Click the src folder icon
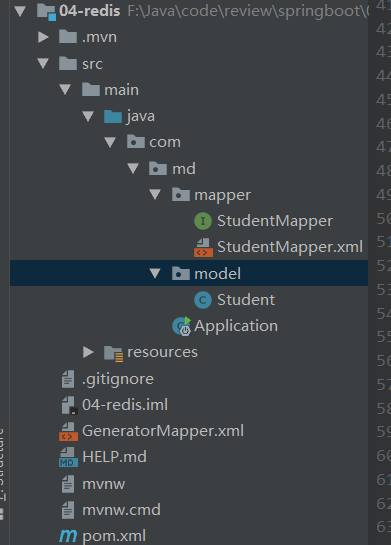The image size is (391, 545). click(68, 63)
